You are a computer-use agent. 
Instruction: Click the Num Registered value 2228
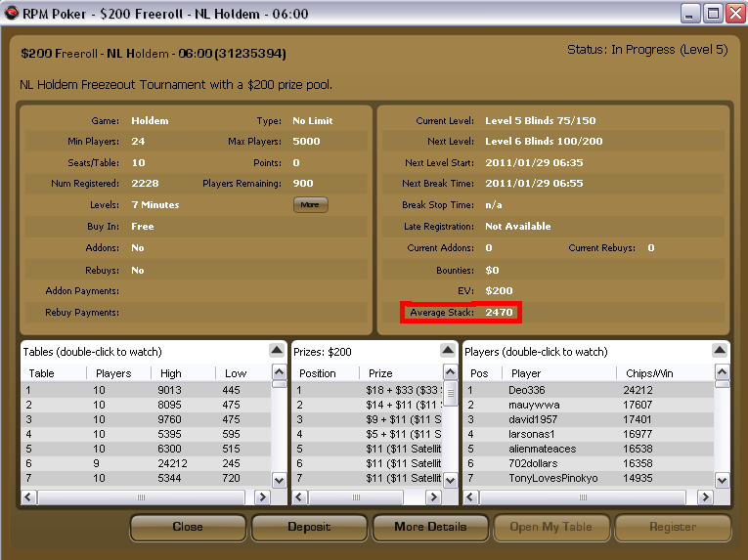pyautogui.click(x=145, y=183)
